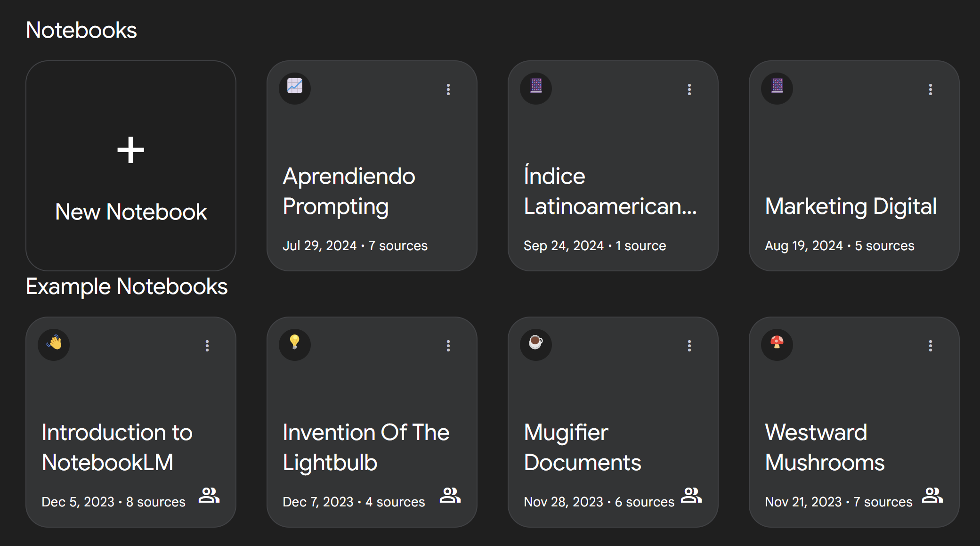Open Invention Of The Lightbulb notebook card
980x546 pixels.
(366, 447)
